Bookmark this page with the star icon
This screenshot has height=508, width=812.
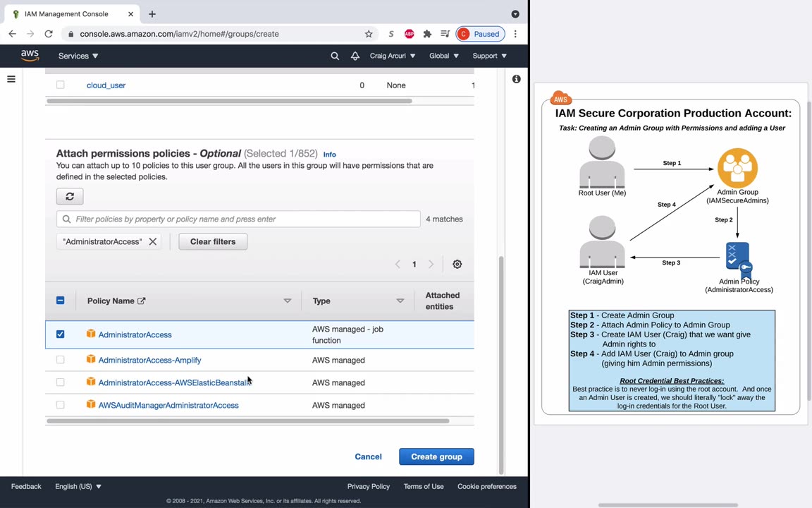pos(369,34)
